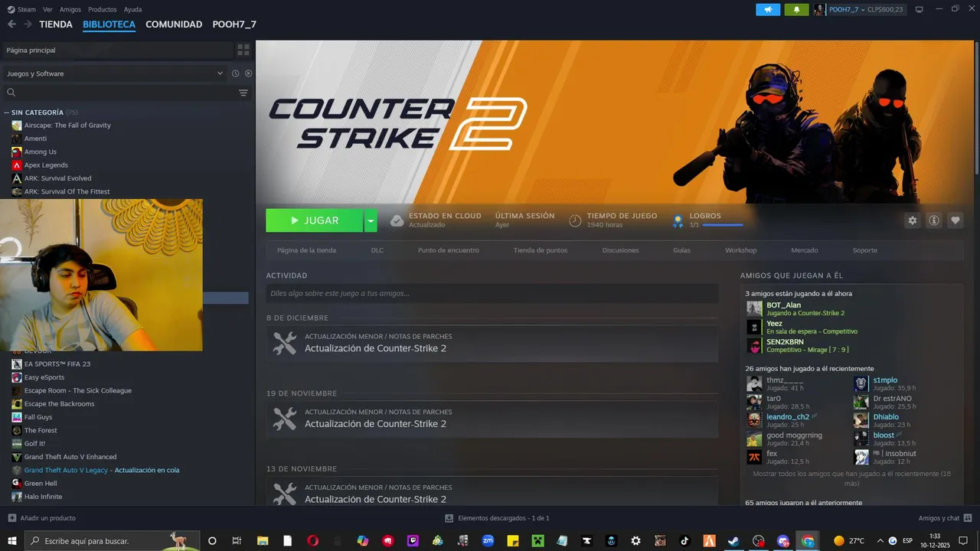Image resolution: width=980 pixels, height=551 pixels.
Task: Click the green notifications bell button
Action: (x=796, y=9)
